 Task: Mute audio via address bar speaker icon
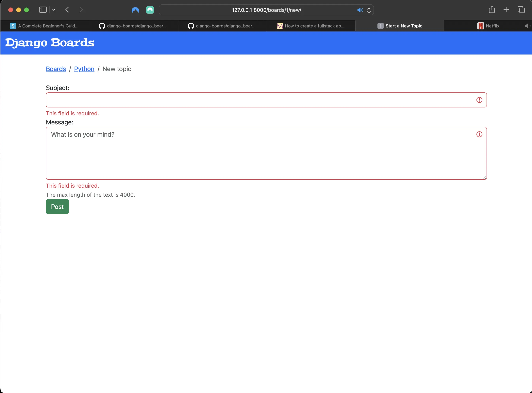click(x=360, y=10)
